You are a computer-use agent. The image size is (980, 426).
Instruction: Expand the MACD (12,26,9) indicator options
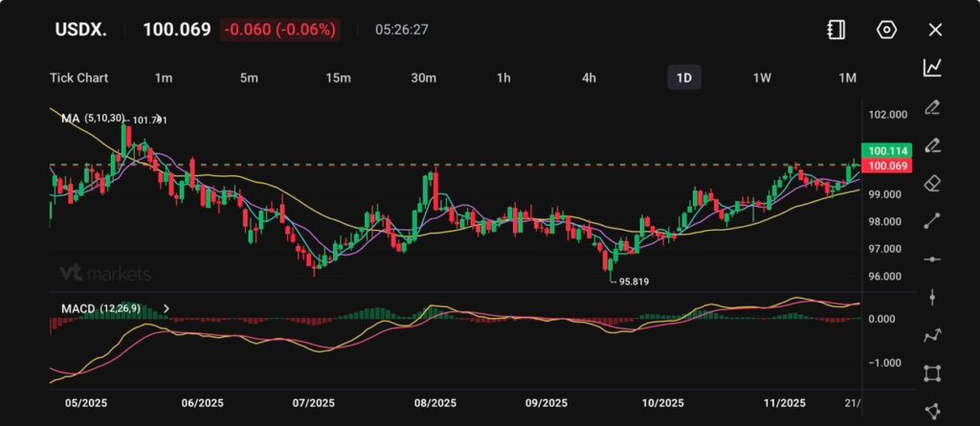pyautogui.click(x=167, y=308)
